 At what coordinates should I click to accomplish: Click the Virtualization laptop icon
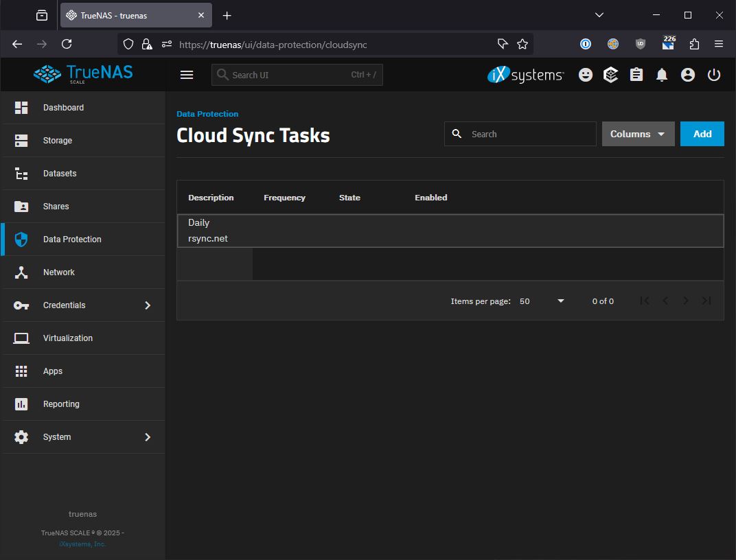pos(21,338)
